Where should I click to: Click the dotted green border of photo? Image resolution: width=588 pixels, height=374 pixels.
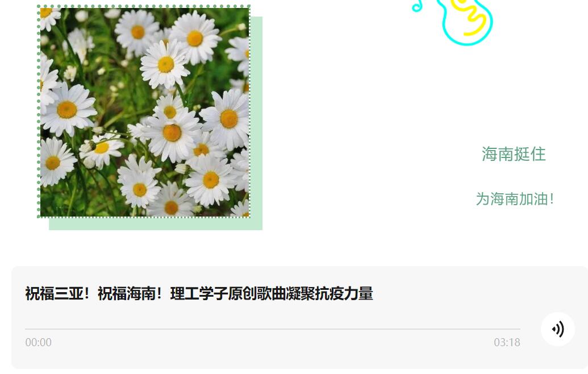coord(39,112)
